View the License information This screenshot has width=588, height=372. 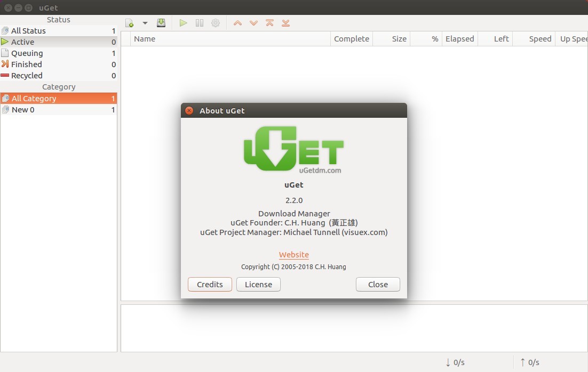pos(258,284)
